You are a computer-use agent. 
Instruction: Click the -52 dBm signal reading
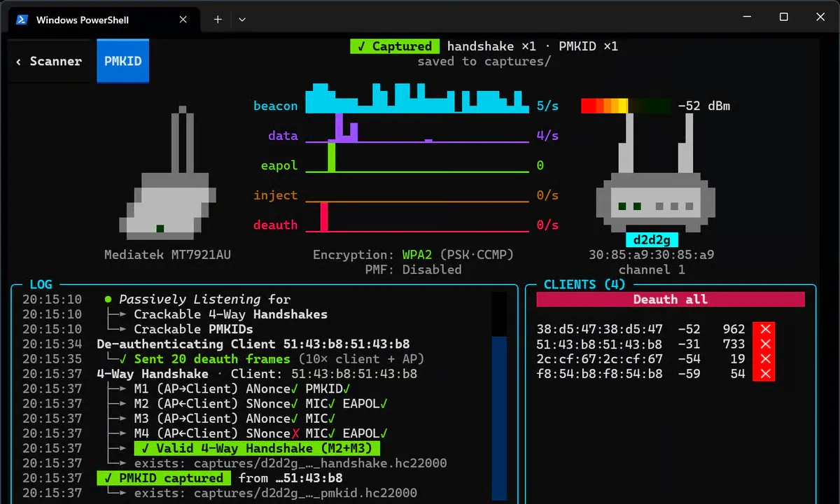click(x=704, y=106)
